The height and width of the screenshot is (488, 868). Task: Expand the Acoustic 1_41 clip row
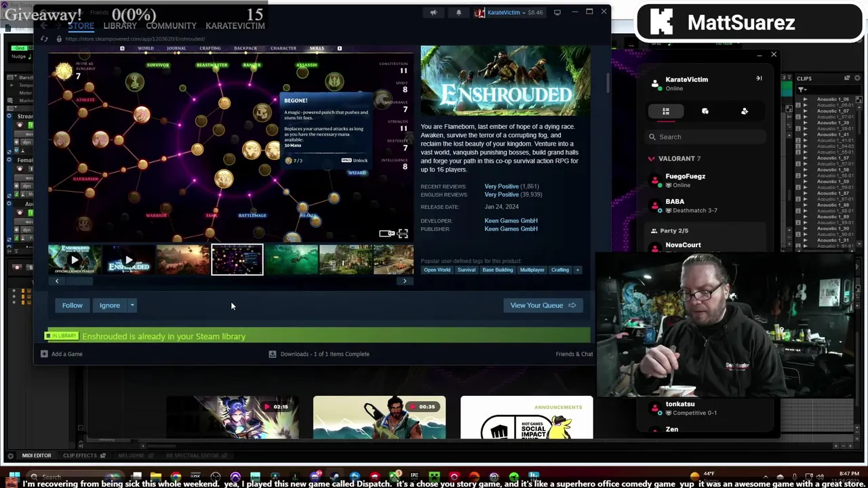pos(806,134)
